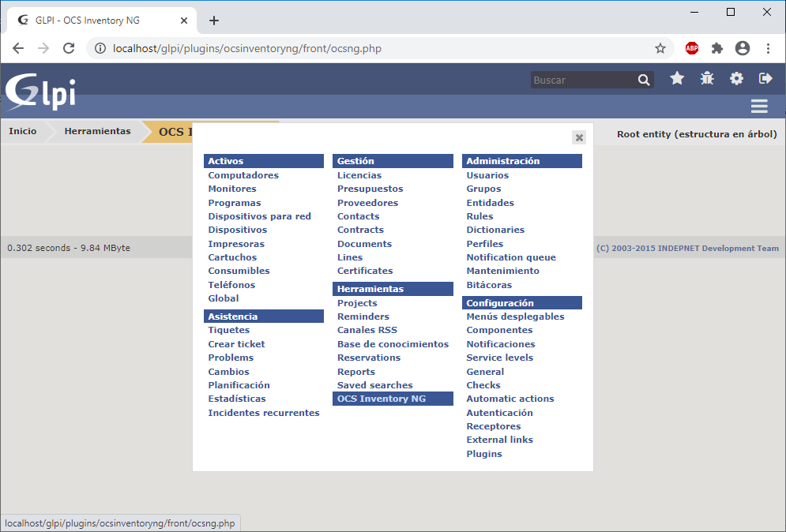Open Menús desplegables
This screenshot has height=532, width=786.
pyautogui.click(x=515, y=317)
